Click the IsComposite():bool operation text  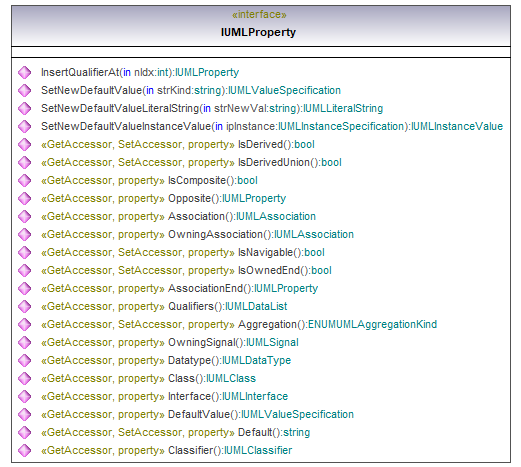click(213, 180)
